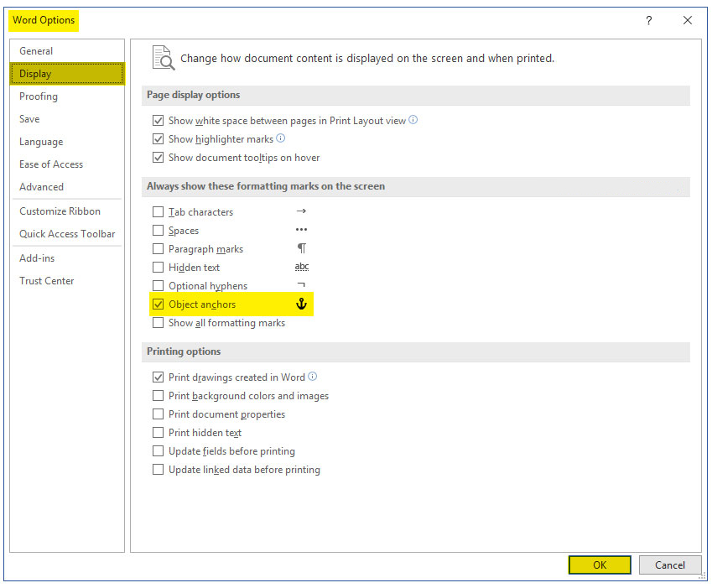This screenshot has height=588, width=712.
Task: Open the Proofing category
Action: pos(67,96)
